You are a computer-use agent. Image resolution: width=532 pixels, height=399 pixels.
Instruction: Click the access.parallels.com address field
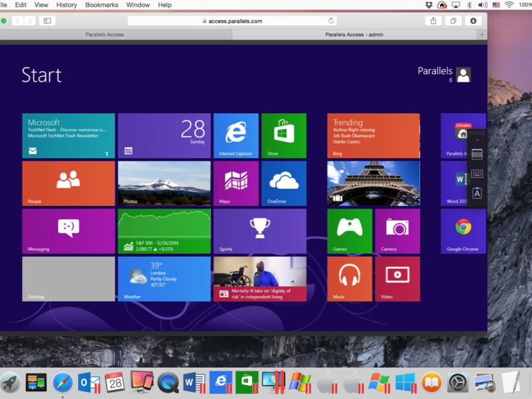(232, 21)
